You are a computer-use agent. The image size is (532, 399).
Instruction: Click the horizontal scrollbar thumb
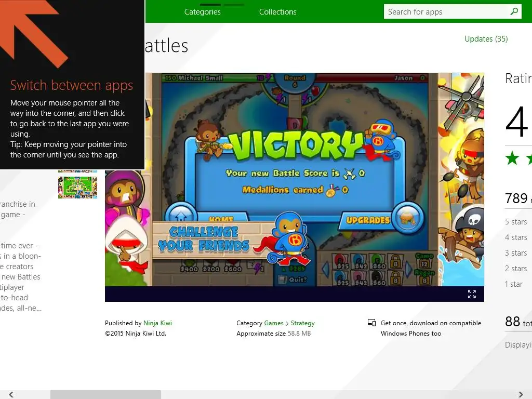pos(105,394)
